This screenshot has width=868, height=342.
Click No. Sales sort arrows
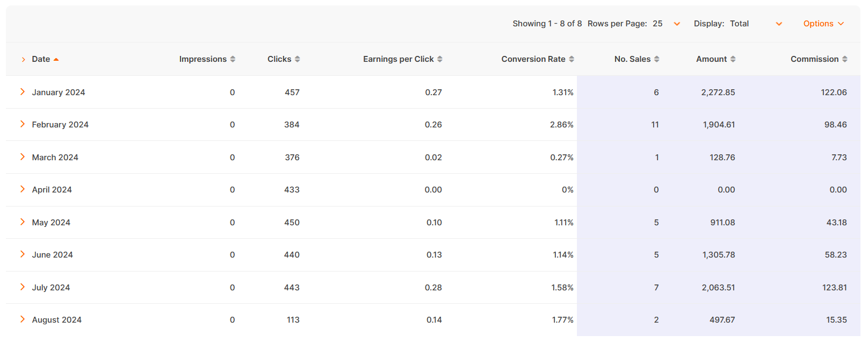click(x=657, y=59)
